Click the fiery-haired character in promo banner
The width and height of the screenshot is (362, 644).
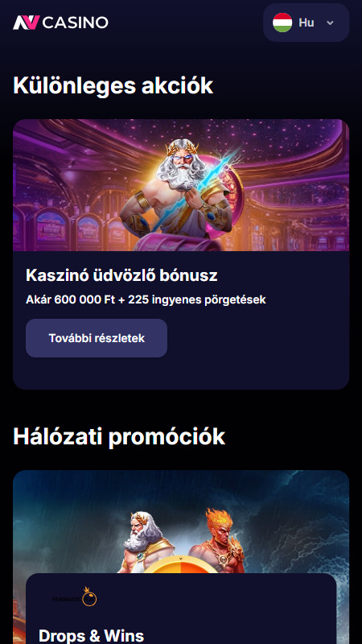click(x=216, y=541)
